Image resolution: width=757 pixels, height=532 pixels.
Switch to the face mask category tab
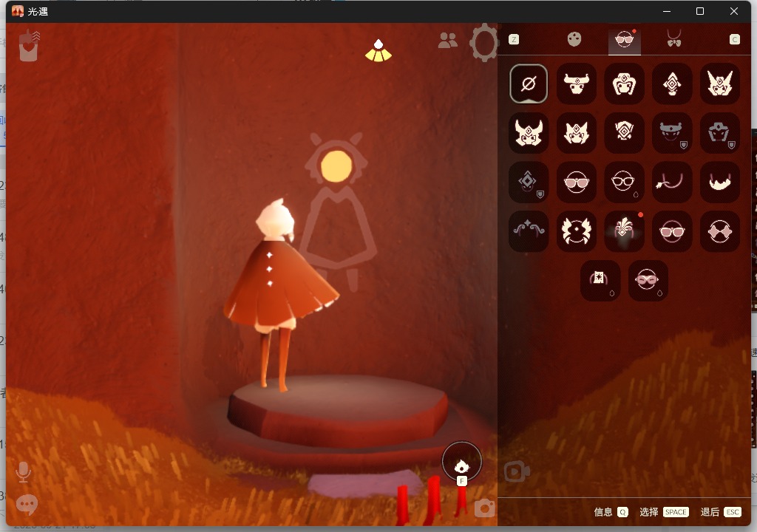tap(574, 39)
